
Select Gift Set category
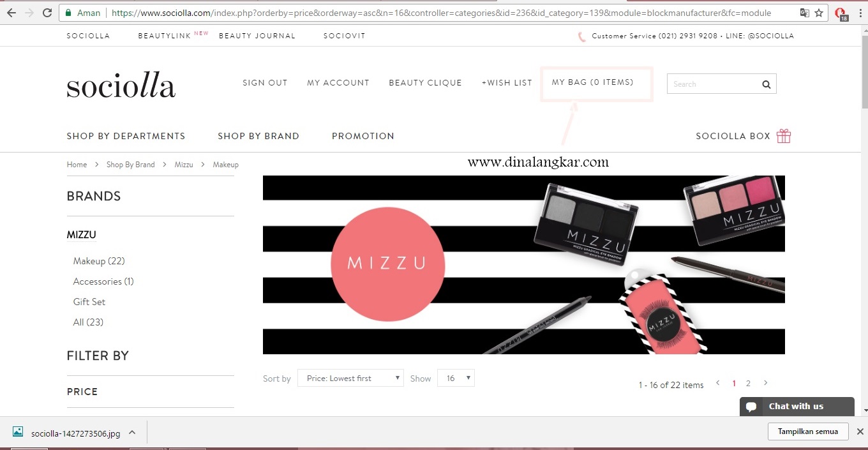89,302
